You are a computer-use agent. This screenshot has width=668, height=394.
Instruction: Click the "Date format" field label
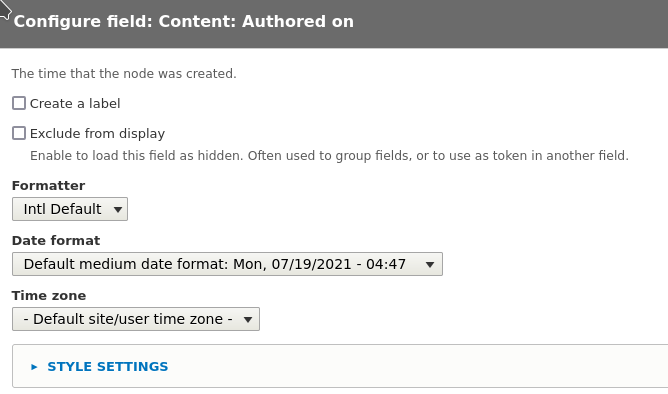click(56, 241)
